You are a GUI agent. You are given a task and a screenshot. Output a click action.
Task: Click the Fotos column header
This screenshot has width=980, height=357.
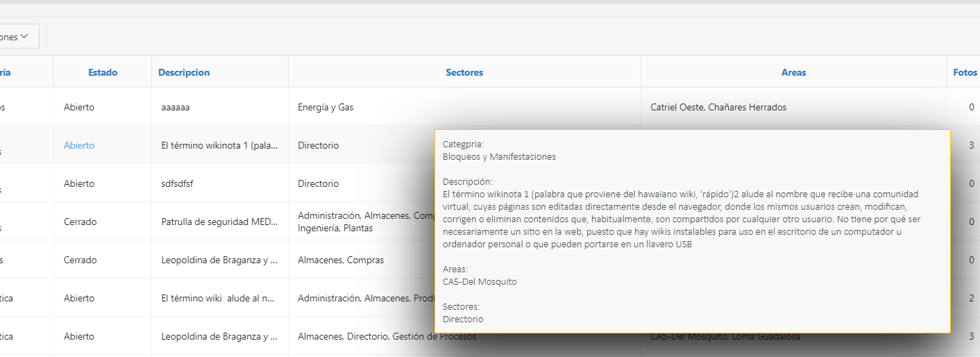click(x=965, y=72)
